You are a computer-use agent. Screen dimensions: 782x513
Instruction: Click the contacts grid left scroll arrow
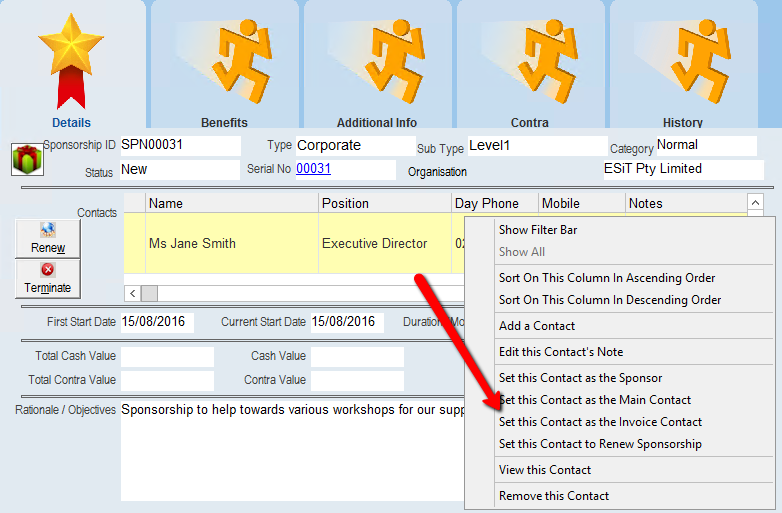coord(132,293)
